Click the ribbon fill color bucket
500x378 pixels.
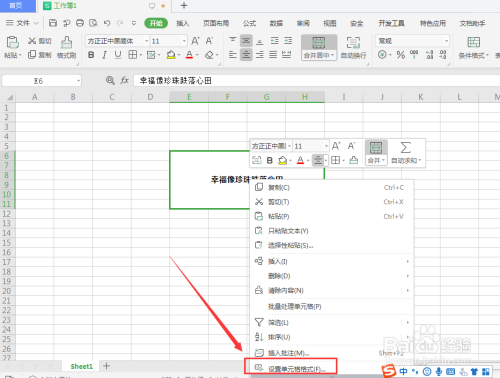click(171, 55)
